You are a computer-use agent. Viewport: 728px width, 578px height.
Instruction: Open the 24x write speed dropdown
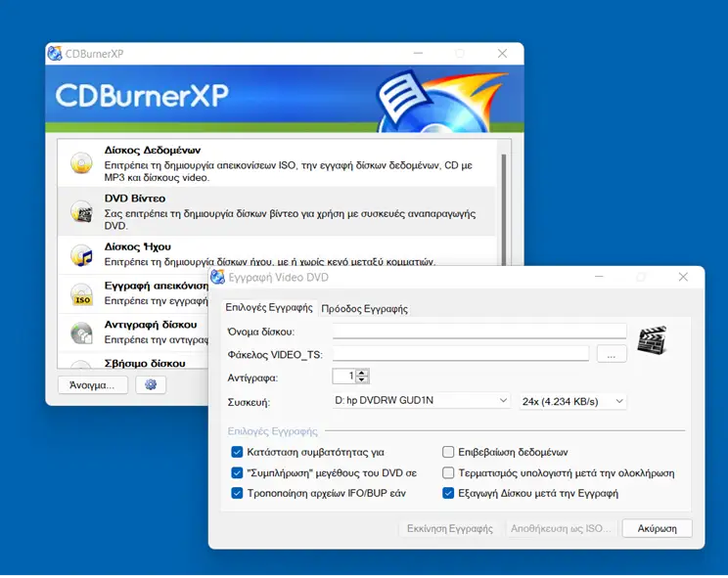click(x=573, y=401)
